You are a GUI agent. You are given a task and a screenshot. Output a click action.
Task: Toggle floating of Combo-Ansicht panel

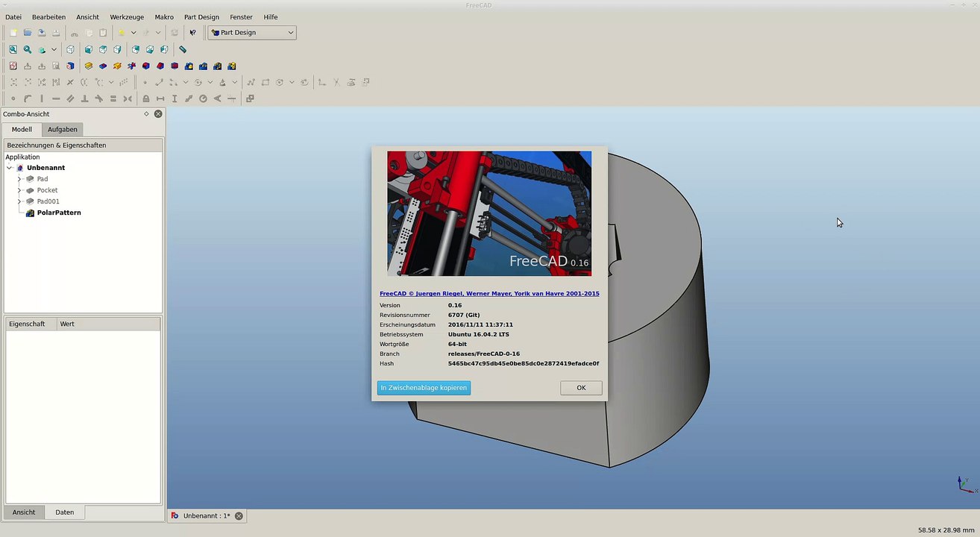146,114
